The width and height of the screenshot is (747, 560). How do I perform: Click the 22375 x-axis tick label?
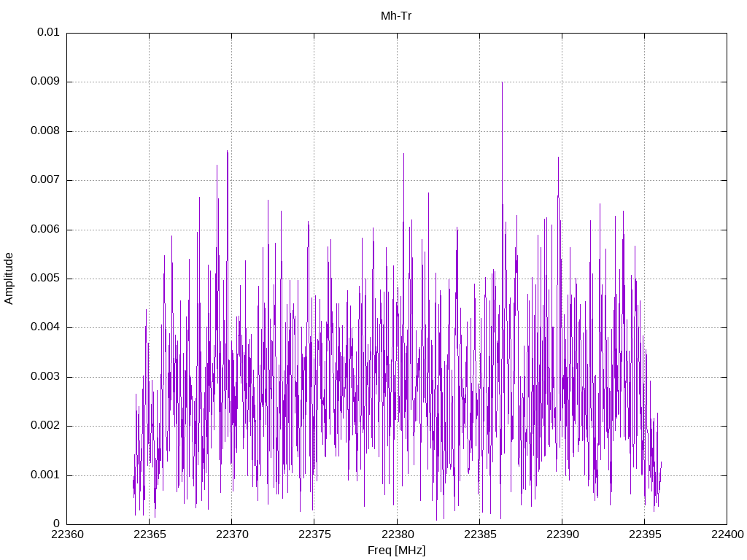click(x=314, y=534)
